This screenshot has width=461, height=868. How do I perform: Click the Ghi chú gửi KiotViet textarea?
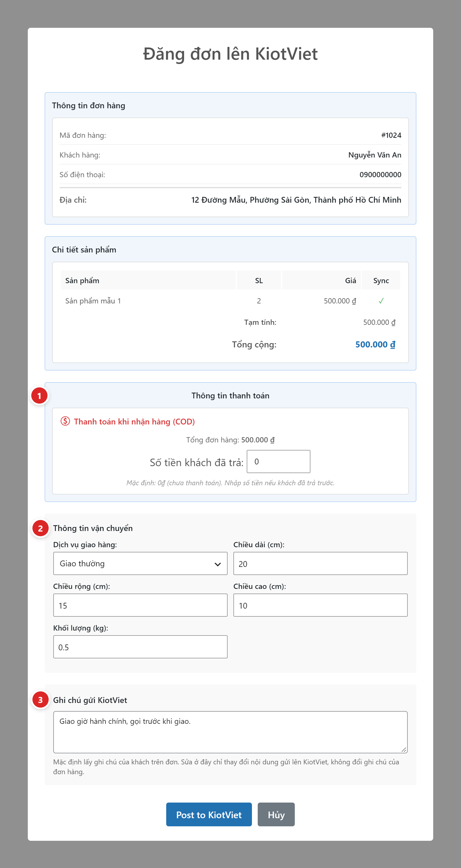pos(230,732)
